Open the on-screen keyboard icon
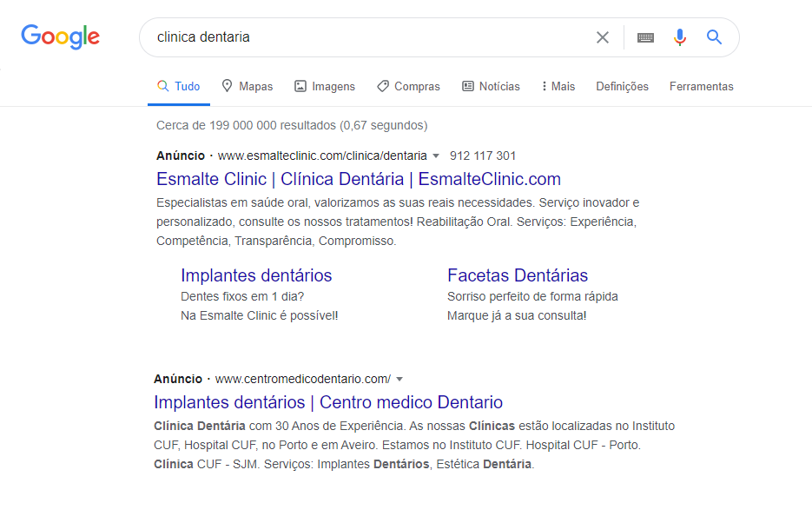The height and width of the screenshot is (523, 812). [644, 36]
